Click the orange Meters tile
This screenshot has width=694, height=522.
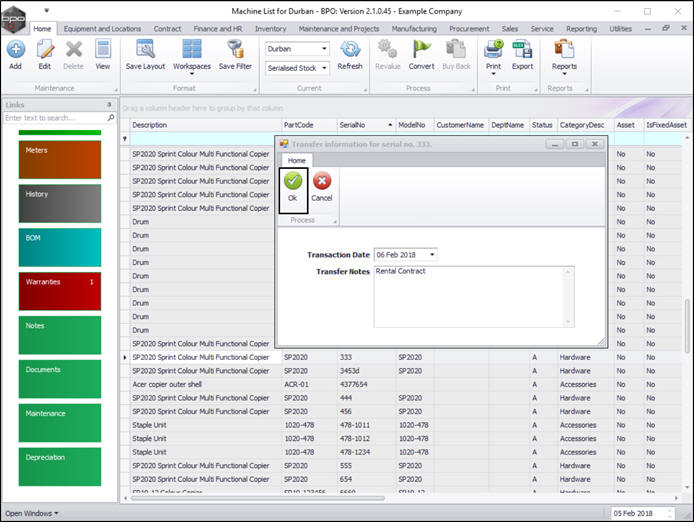coord(60,160)
